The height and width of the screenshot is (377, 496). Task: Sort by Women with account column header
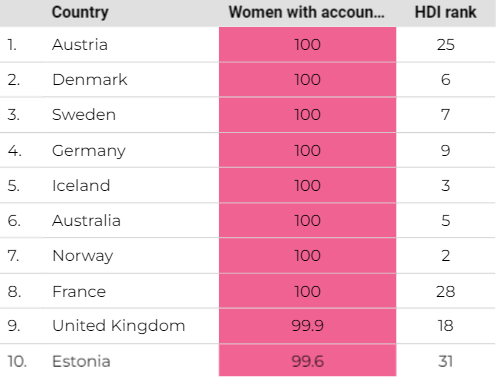point(307,12)
